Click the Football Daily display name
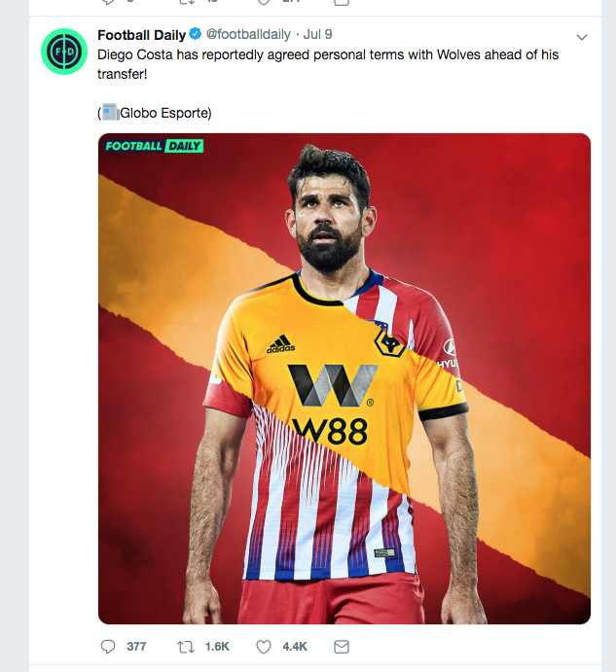 coord(141,36)
